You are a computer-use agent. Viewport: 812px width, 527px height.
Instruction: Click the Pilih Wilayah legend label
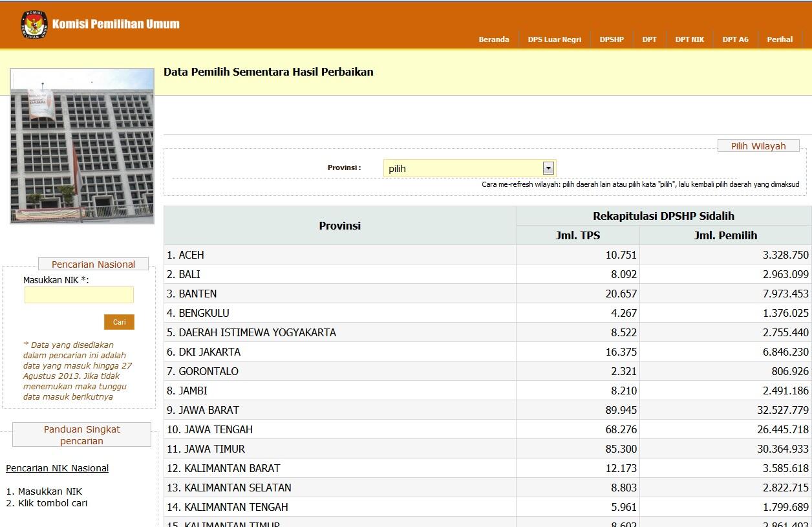(x=758, y=146)
